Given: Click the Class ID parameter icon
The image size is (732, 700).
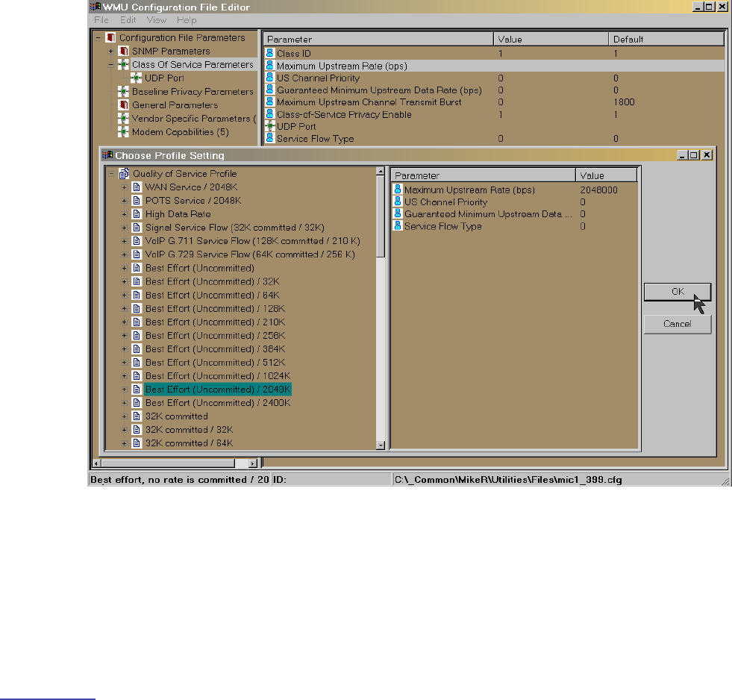Looking at the screenshot, I should 270,53.
